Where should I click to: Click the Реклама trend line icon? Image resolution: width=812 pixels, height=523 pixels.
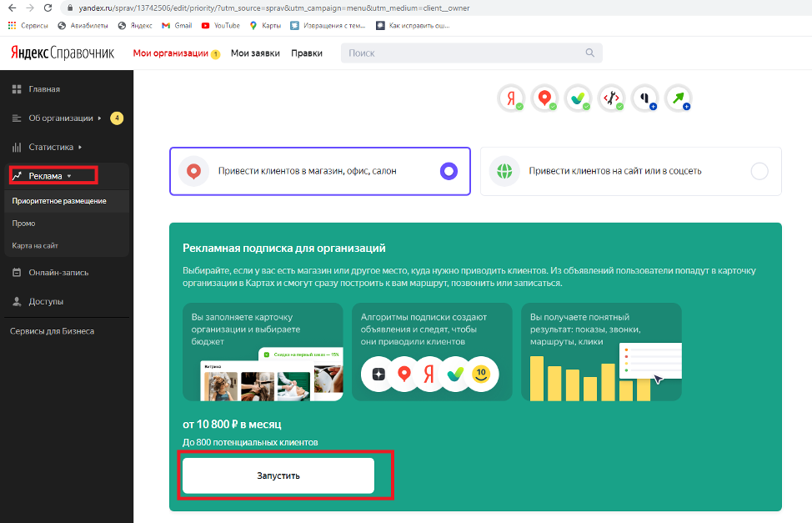coord(17,176)
